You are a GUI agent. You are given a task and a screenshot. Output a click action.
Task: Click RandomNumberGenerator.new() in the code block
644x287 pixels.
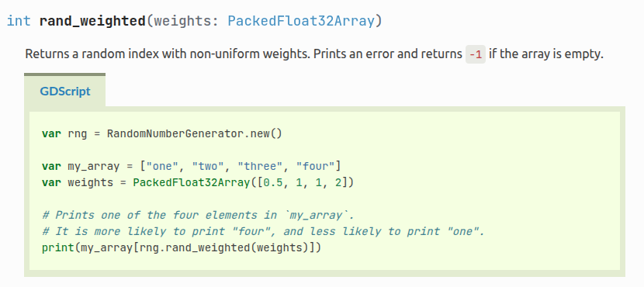coord(195,133)
